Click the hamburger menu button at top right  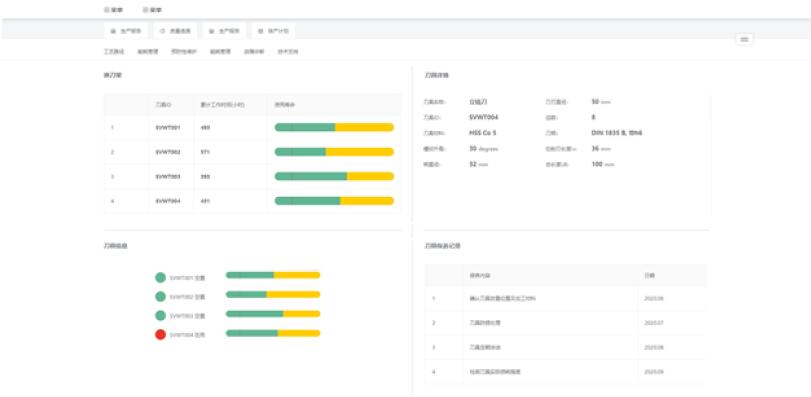[x=744, y=39]
